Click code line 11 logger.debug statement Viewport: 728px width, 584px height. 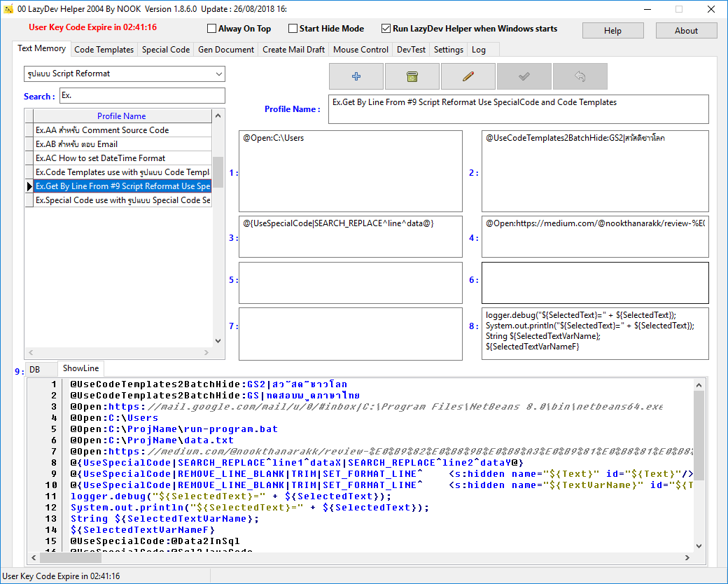coord(231,496)
